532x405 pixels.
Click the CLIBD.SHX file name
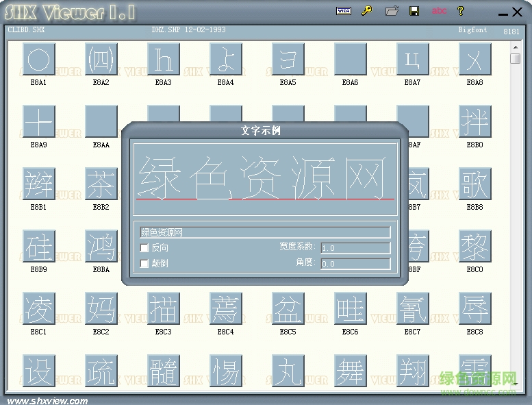[26, 30]
